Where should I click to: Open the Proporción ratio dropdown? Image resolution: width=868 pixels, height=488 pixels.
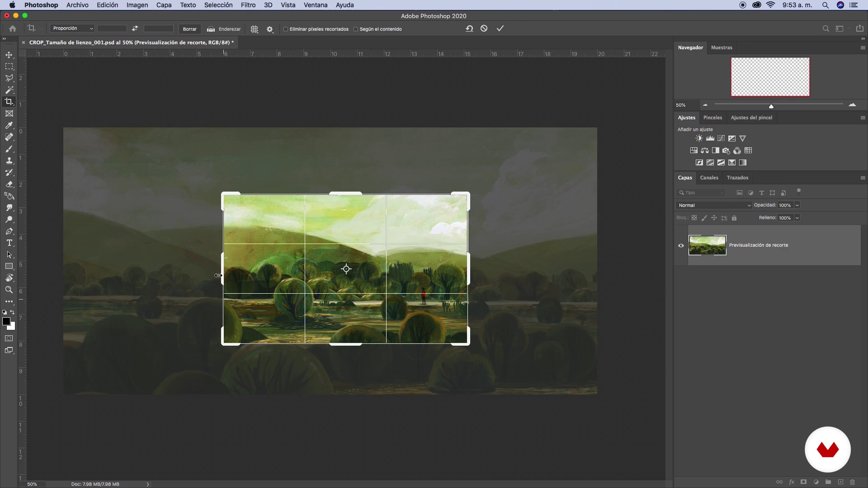pos(72,28)
